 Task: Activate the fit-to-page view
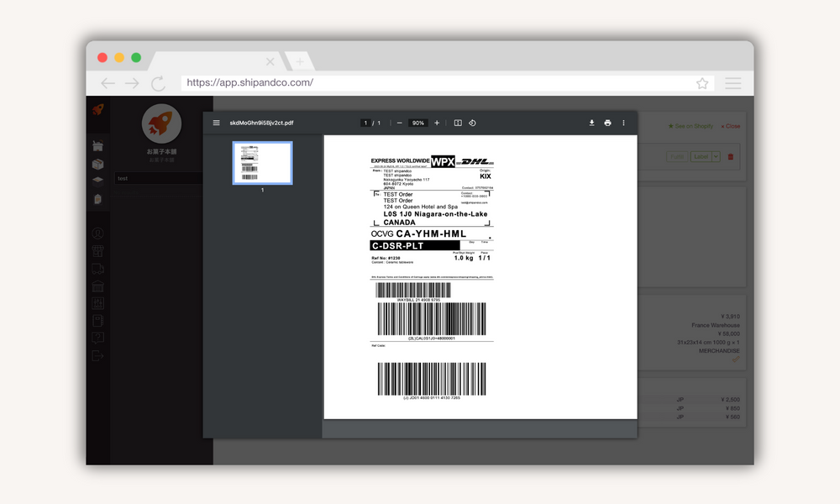point(457,123)
